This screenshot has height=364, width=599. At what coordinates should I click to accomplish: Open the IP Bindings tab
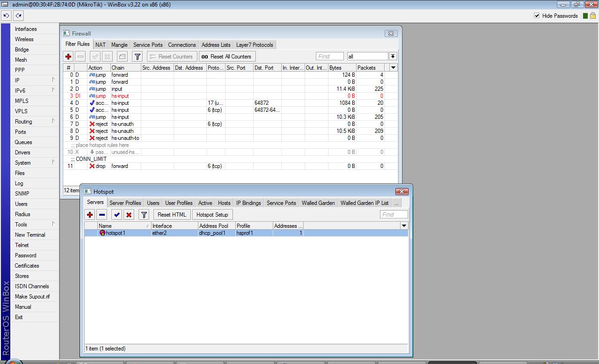(248, 203)
